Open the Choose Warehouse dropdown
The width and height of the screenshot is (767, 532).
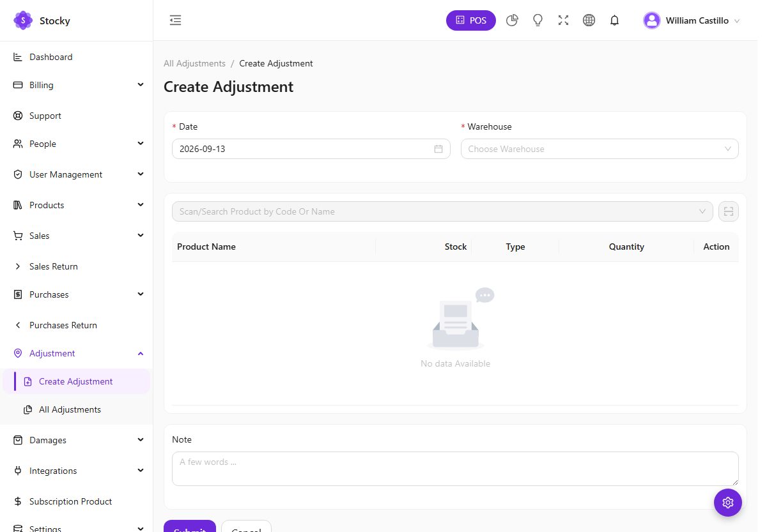[600, 149]
